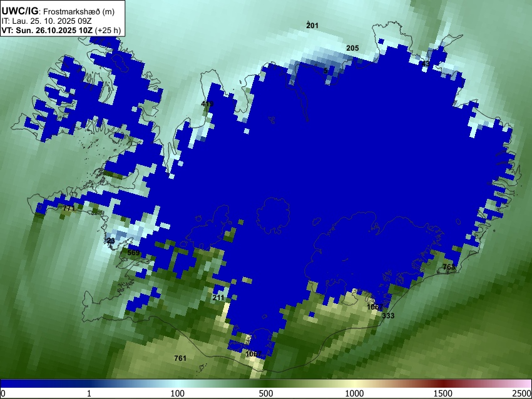Click the map value label 333
Image resolution: width=532 pixels, height=399 pixels.
click(x=389, y=316)
